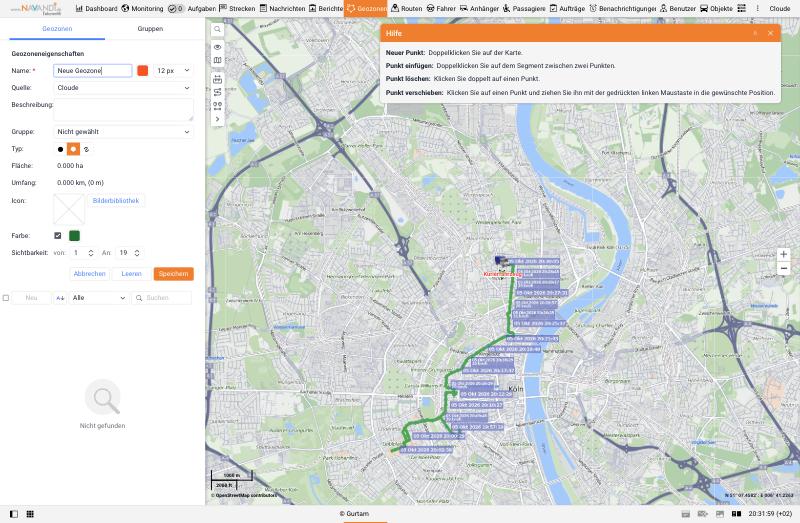
Task: Open the Benachrichtigungen section
Action: [x=622, y=9]
